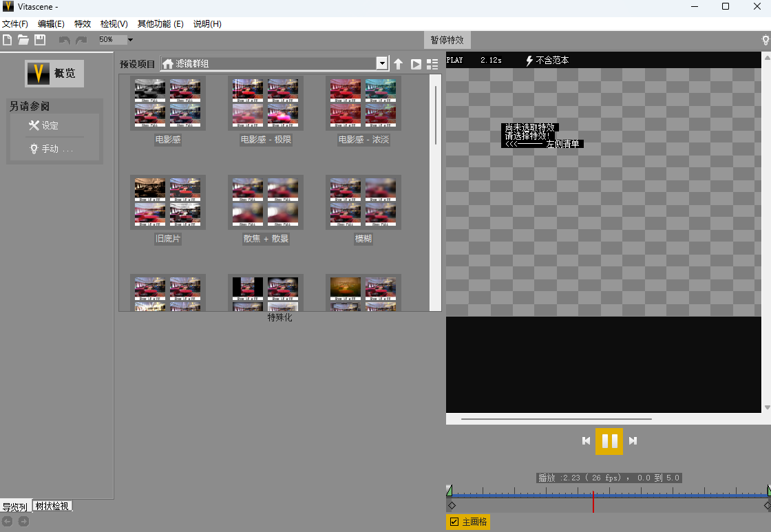The width and height of the screenshot is (771, 532).
Task: Save the project with the floppy icon
Action: point(40,40)
